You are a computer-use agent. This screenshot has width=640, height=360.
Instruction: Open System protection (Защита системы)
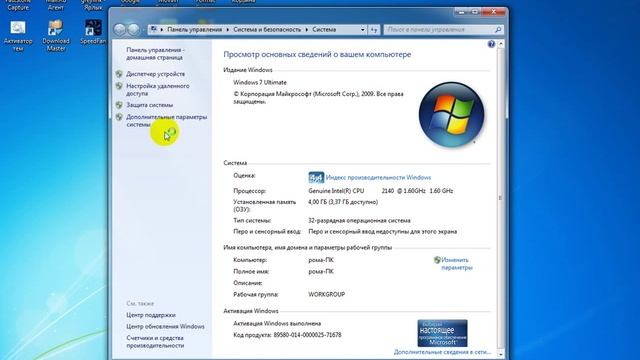[149, 105]
